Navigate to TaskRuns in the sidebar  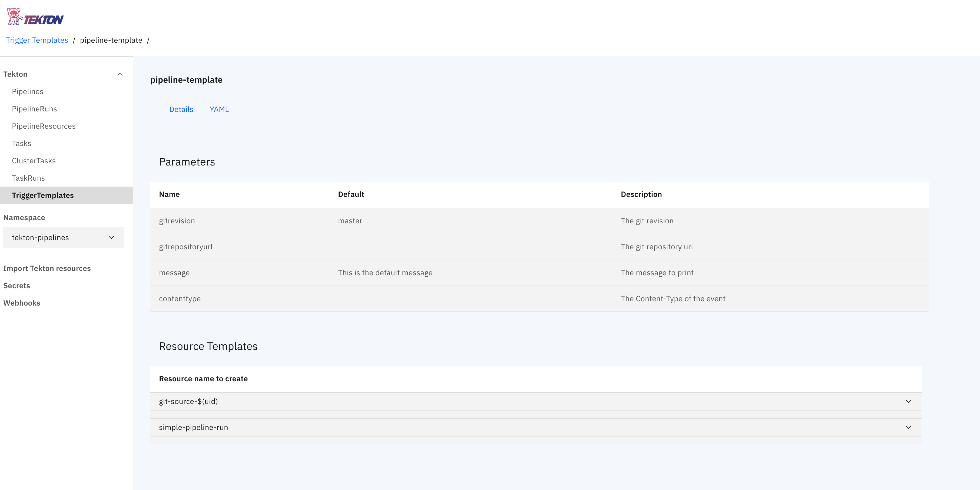[28, 178]
